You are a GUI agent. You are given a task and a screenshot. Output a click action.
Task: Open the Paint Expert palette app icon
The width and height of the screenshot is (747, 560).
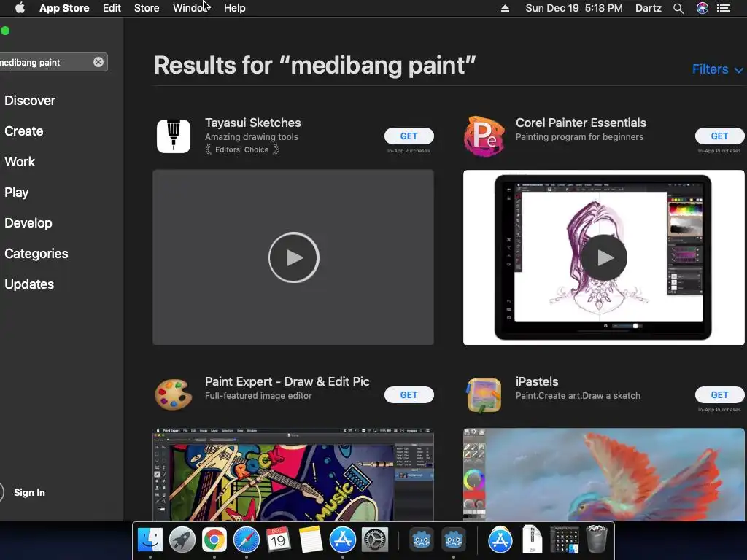[x=174, y=394]
